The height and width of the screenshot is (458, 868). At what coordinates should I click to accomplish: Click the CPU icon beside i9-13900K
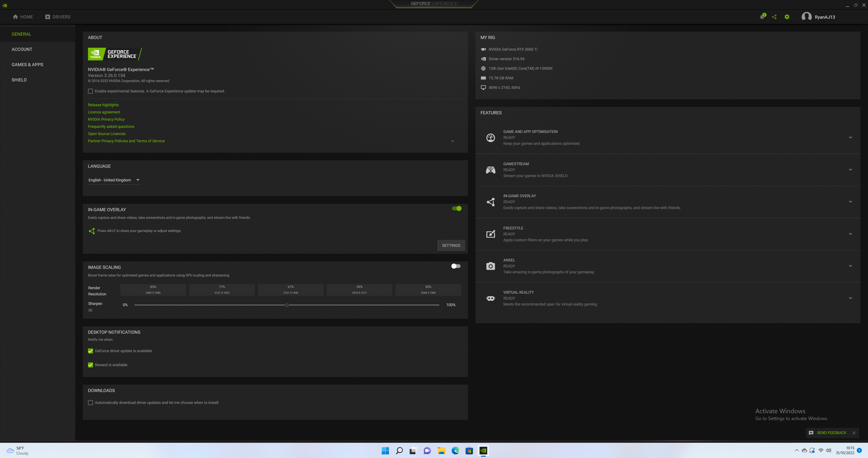tap(483, 68)
